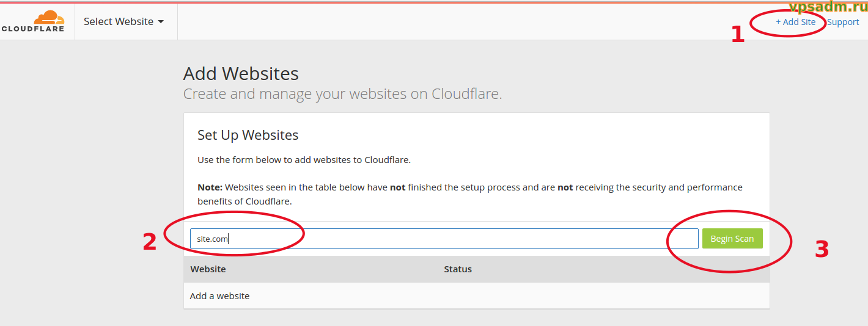Click the Website column header
This screenshot has width=868, height=326.
tap(208, 269)
